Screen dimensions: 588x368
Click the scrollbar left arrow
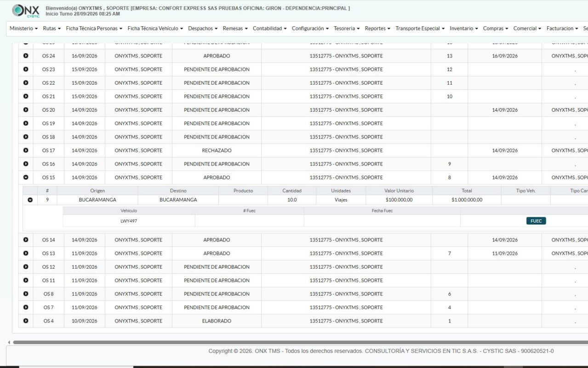click(x=9, y=342)
